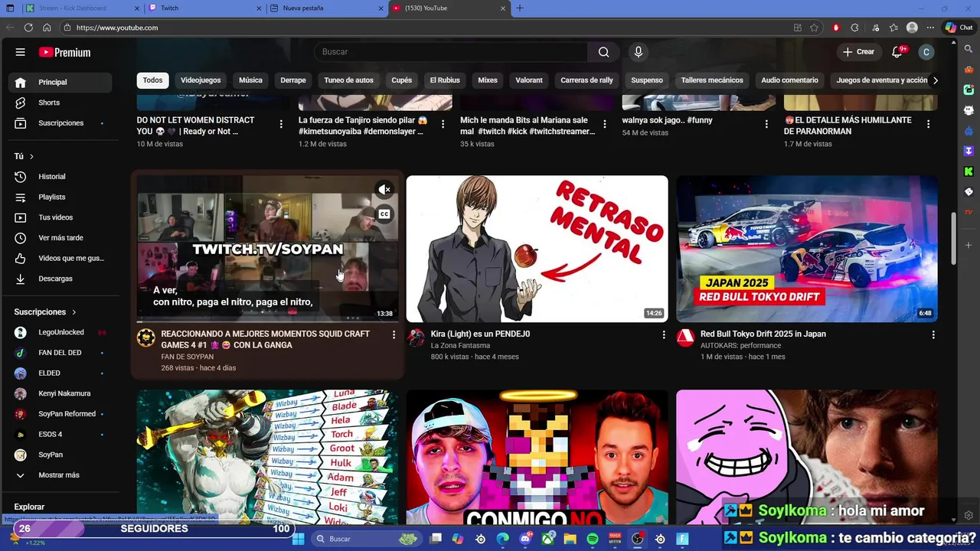Image resolution: width=980 pixels, height=551 pixels.
Task: Click the search magnifier button
Action: pos(603,52)
